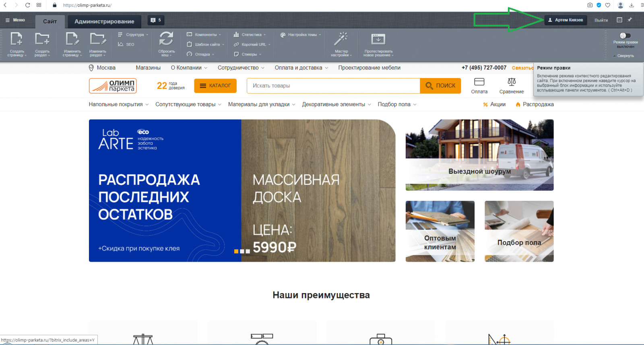Open the Оплата card icon
This screenshot has width=644, height=345.
pyautogui.click(x=479, y=82)
